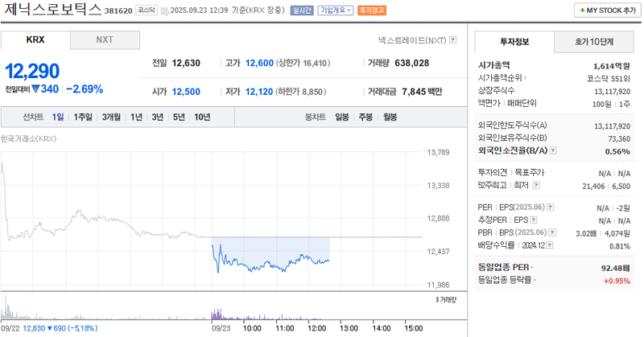
Task: Select the 5년 line chart period
Action: tap(179, 117)
